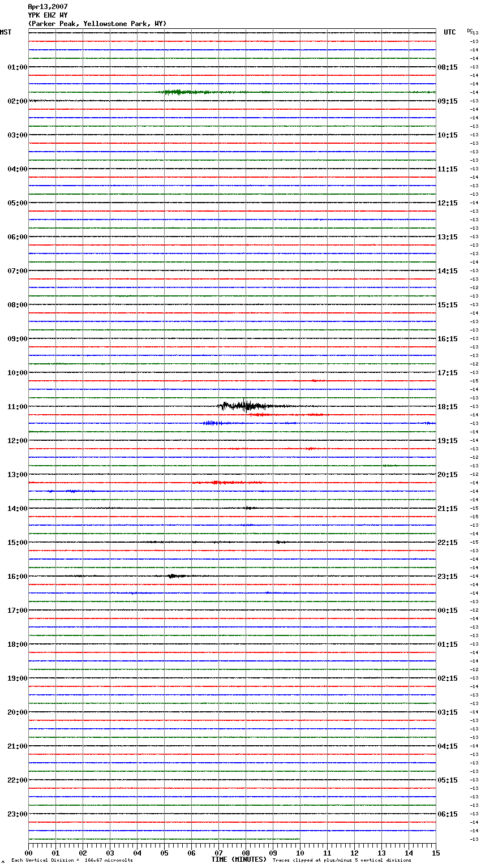Click the 22:15 UTC time label

(448, 543)
